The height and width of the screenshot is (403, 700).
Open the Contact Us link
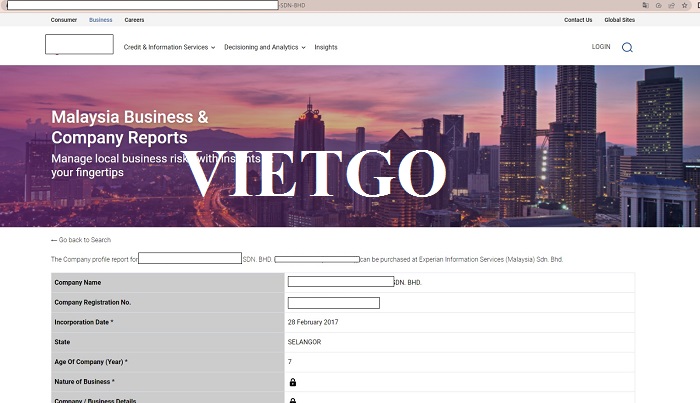578,20
